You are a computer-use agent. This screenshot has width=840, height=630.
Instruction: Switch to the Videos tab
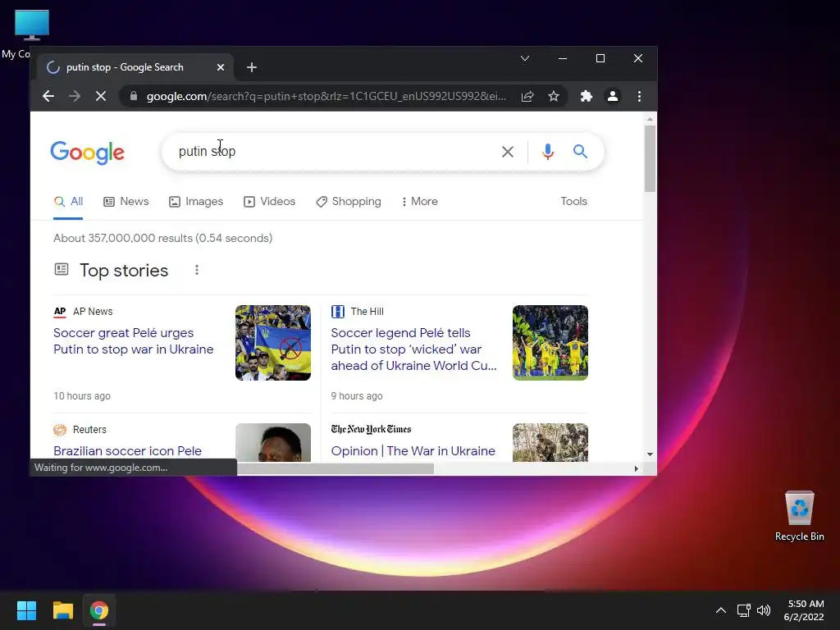tap(269, 202)
